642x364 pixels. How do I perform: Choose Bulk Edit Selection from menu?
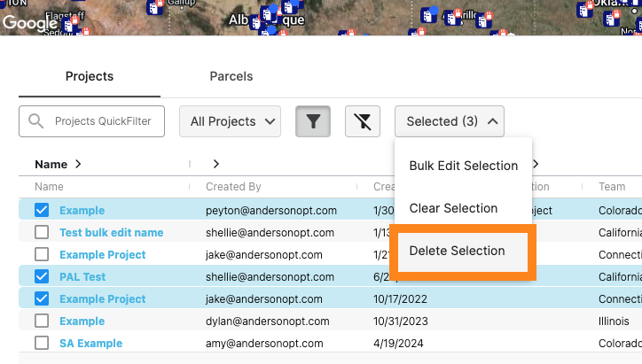(464, 166)
